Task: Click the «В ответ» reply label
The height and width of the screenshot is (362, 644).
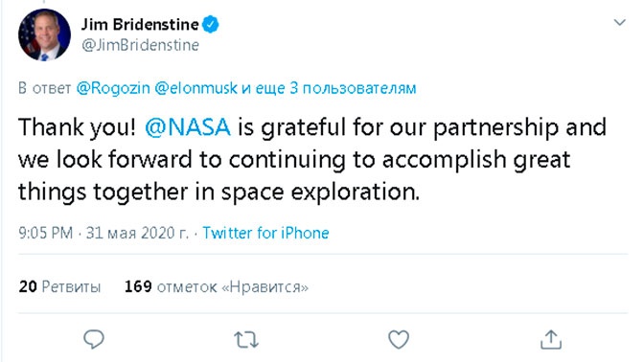Action: point(44,88)
